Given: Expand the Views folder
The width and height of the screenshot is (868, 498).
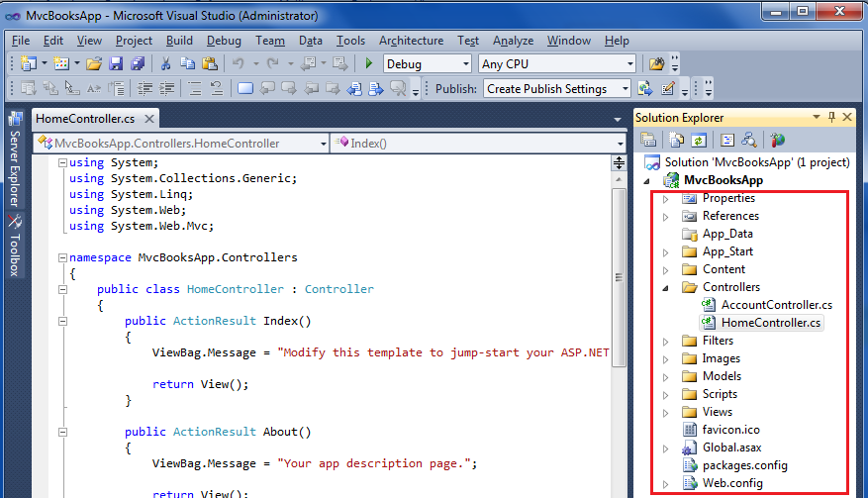Looking at the screenshot, I should coord(666,413).
